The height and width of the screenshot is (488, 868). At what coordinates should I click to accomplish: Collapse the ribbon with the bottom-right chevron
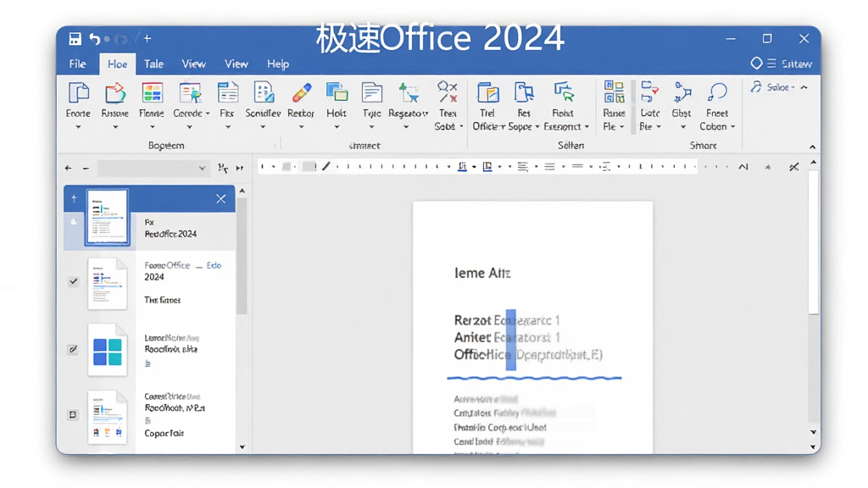point(812,147)
